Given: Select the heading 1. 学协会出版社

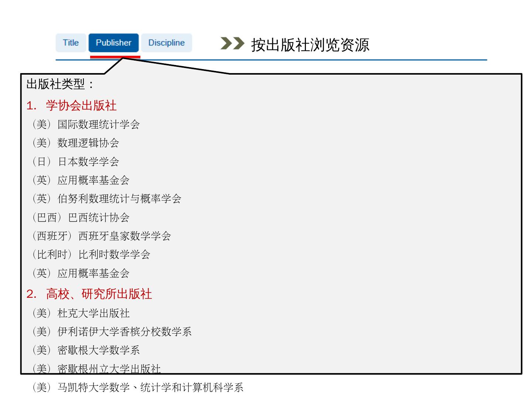Looking at the screenshot, I should (x=71, y=106).
